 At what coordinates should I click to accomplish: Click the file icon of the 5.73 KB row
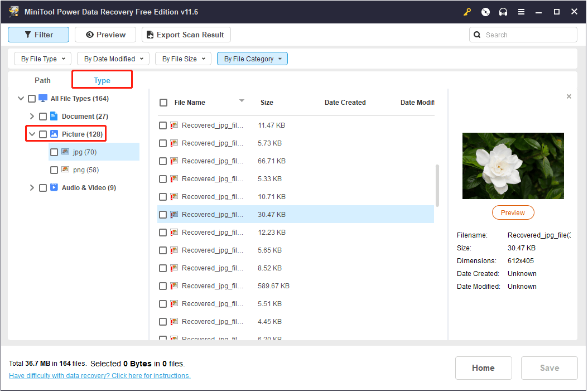174,143
